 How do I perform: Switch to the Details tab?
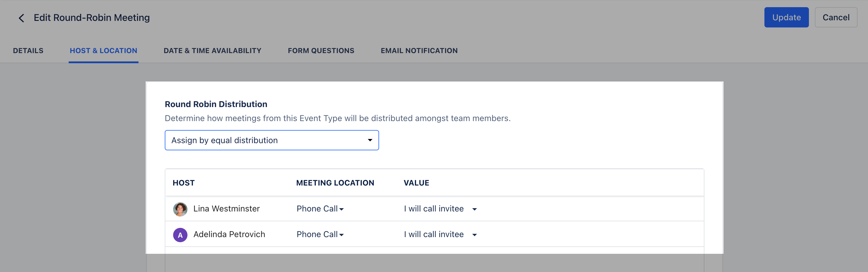click(28, 51)
